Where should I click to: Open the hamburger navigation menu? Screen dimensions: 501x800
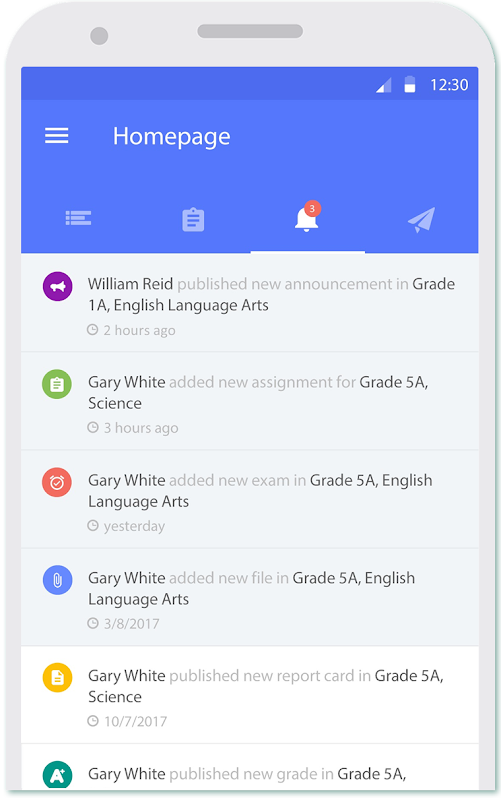[x=57, y=136]
